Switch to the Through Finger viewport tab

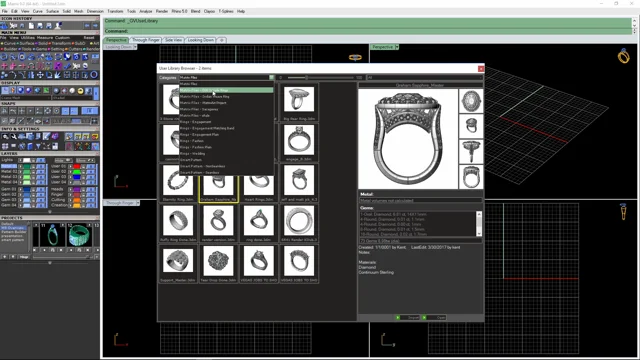[146, 40]
